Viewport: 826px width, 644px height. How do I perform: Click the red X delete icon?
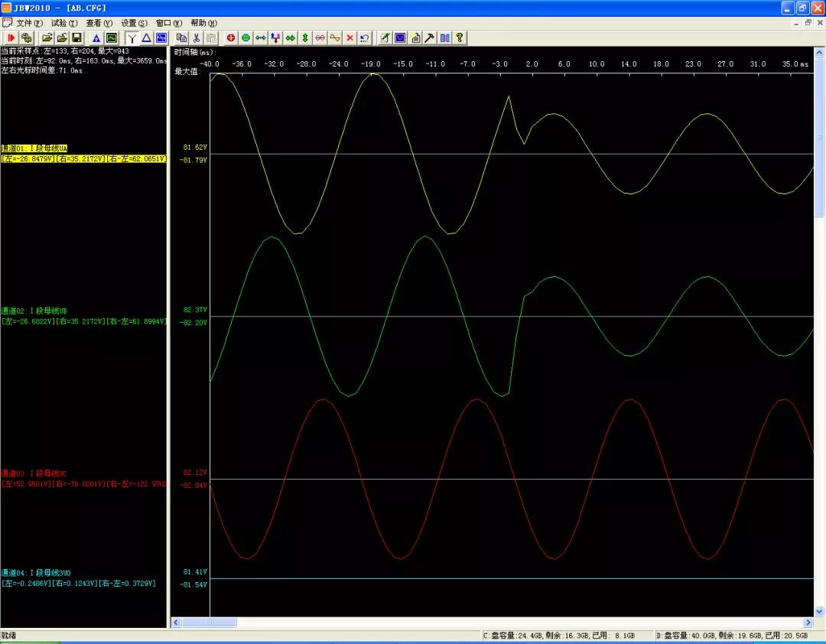350,37
